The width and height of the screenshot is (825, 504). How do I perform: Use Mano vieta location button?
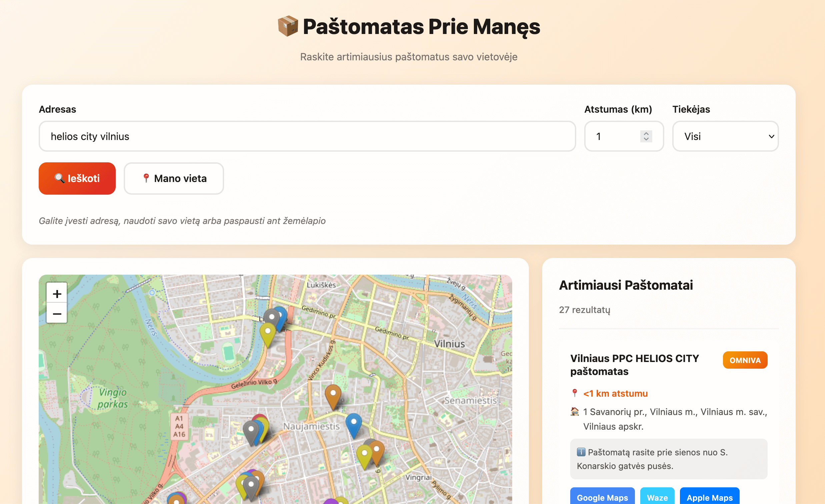[174, 178]
